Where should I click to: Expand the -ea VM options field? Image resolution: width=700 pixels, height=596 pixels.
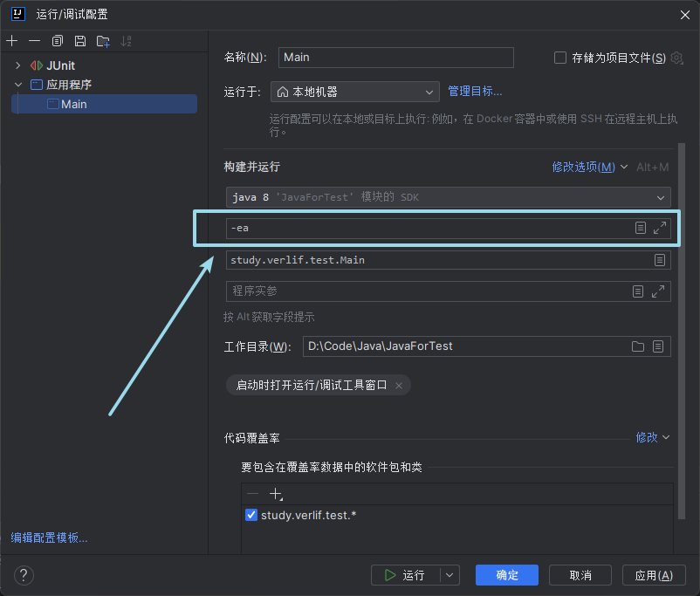click(660, 228)
